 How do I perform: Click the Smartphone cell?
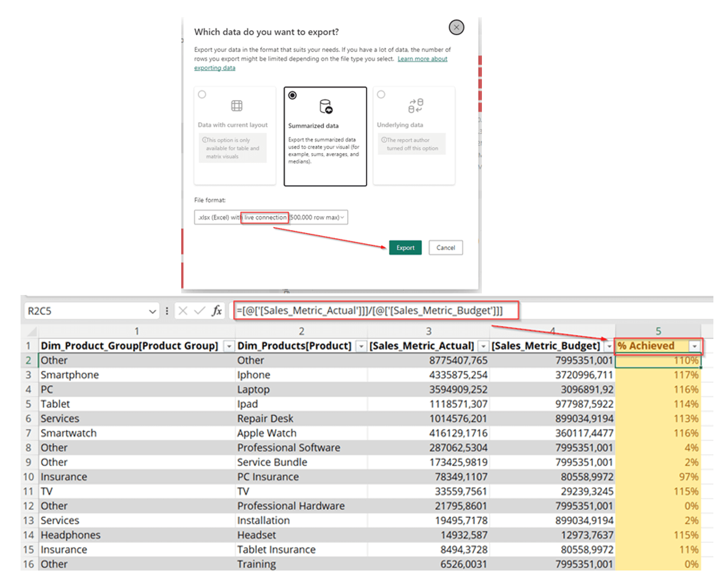(137, 375)
